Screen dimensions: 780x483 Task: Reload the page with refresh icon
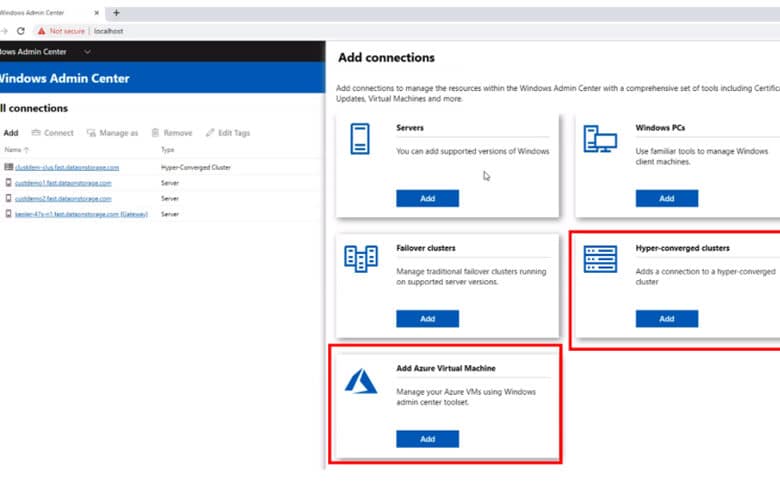21,31
